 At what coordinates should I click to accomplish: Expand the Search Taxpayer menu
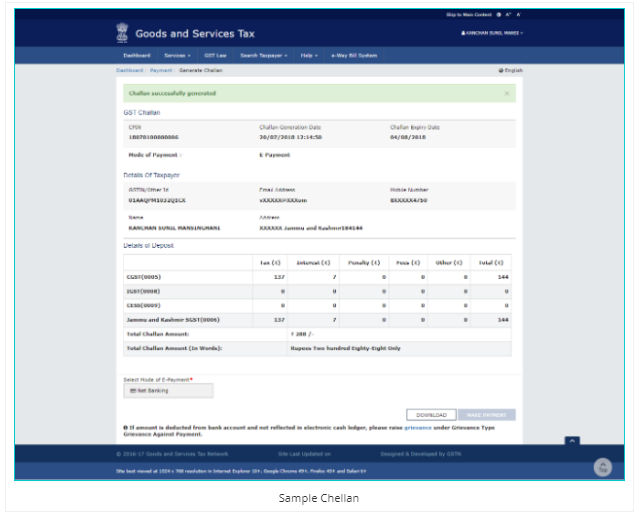264,55
